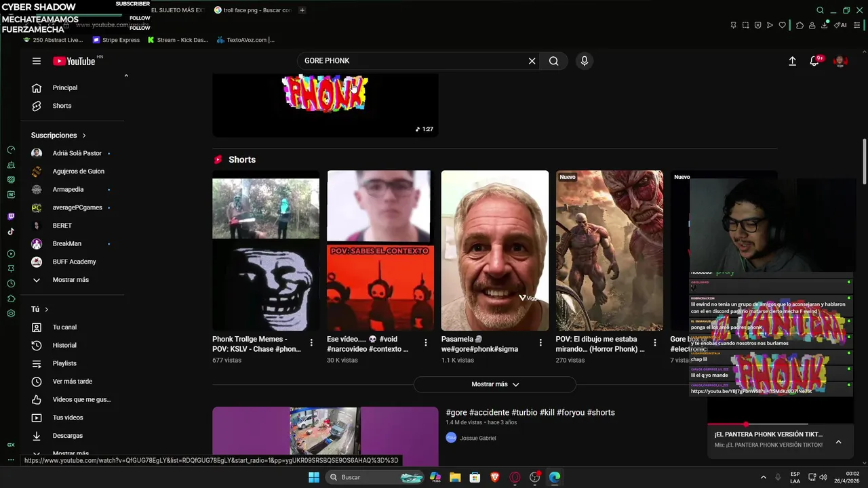Run search with the magnifier button

pos(554,61)
